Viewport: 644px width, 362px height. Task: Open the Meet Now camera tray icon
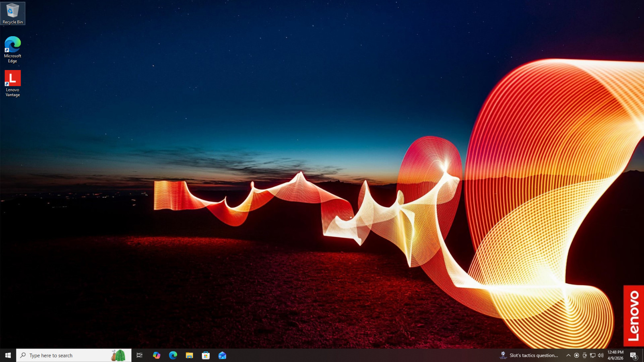tap(584, 355)
